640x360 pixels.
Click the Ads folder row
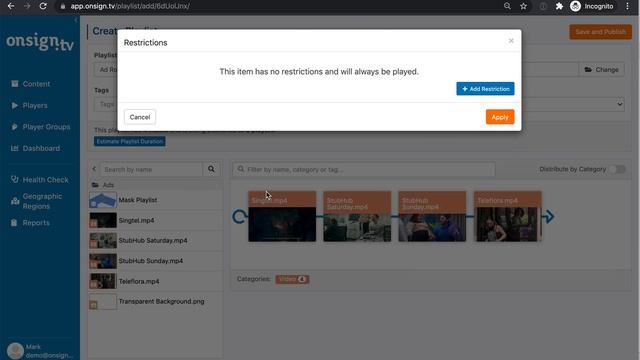pos(156,185)
